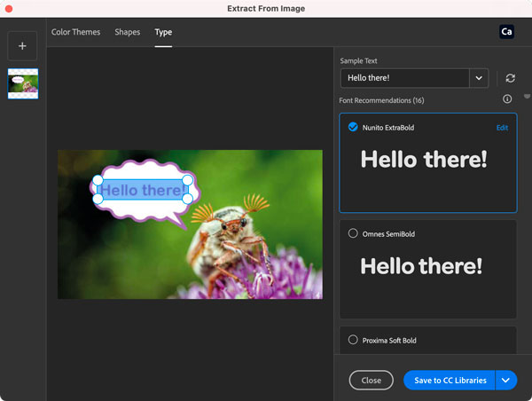The width and height of the screenshot is (532, 401).
Task: Refresh font recommendations with the circular arrows
Action: pos(511,78)
